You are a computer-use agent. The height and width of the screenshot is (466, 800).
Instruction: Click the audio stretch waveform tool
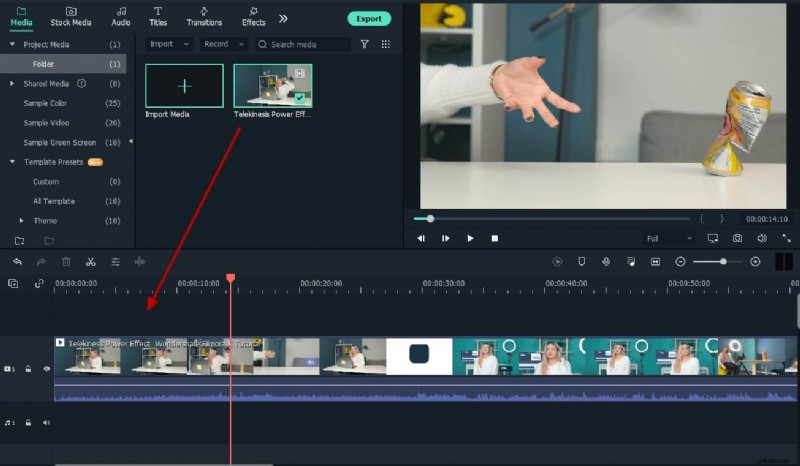[x=139, y=262]
